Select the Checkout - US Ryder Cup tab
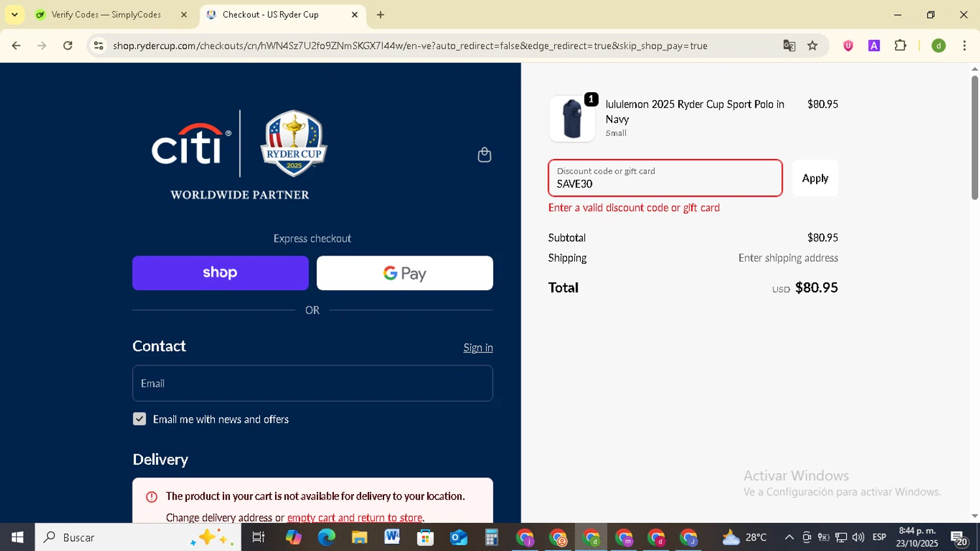 [x=270, y=14]
